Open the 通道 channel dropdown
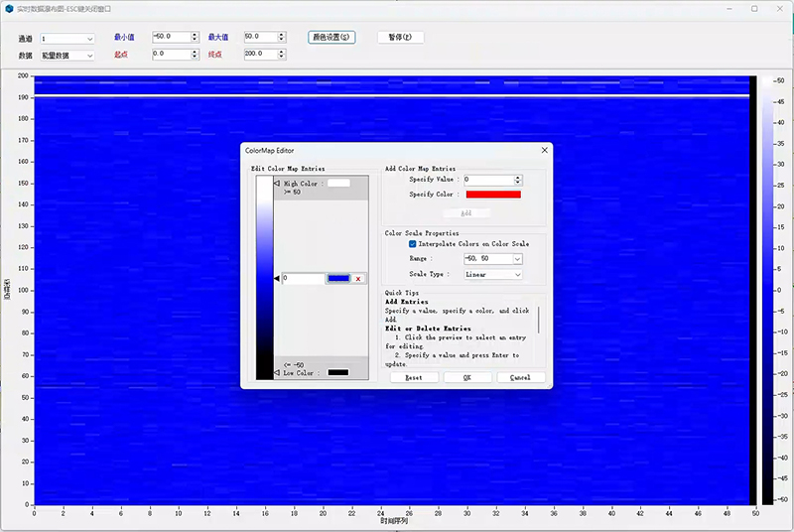Viewport: 794px width, 532px height. (89, 39)
